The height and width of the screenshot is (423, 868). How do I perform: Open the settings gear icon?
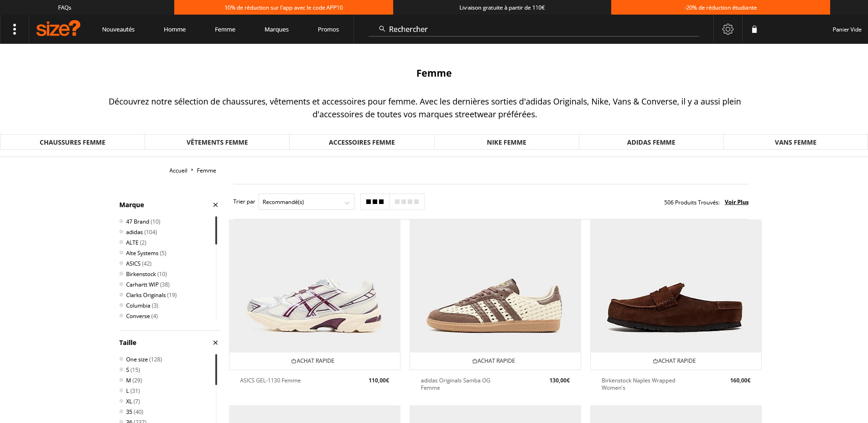(728, 29)
